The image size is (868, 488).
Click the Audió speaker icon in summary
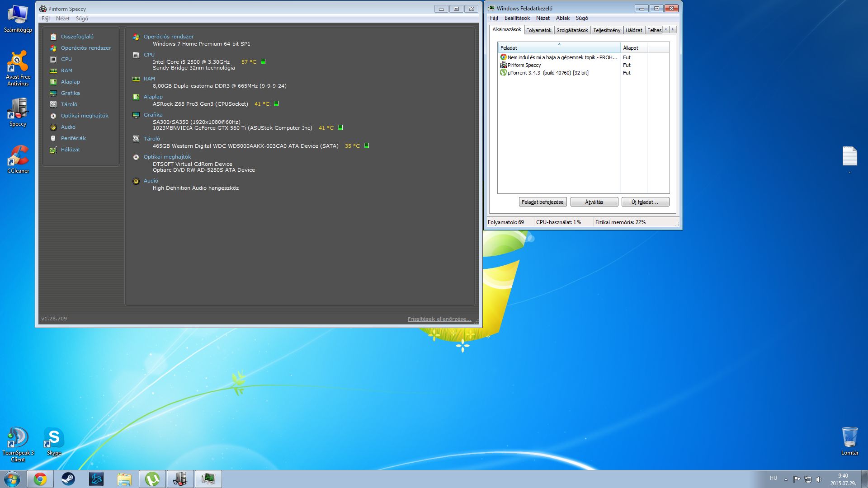tap(136, 181)
